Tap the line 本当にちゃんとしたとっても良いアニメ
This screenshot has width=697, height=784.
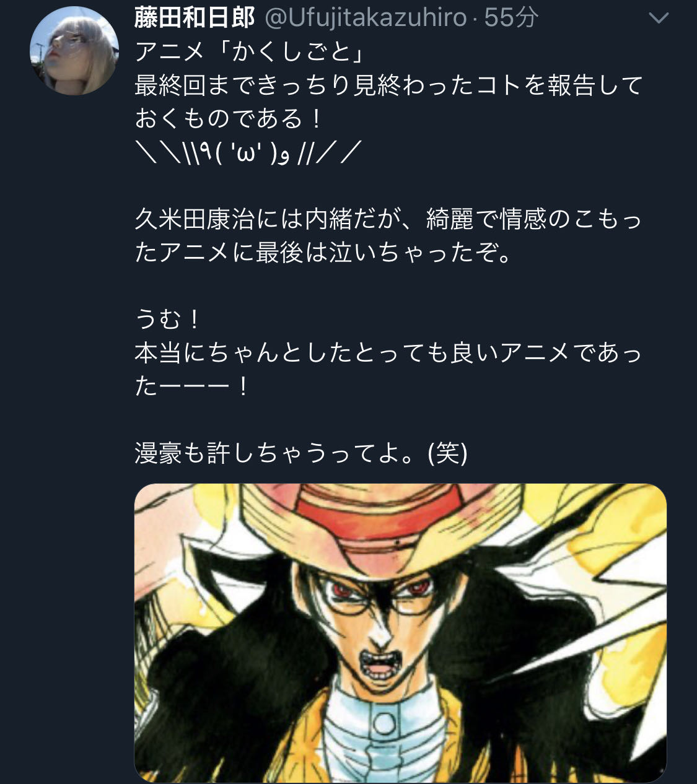tap(388, 352)
